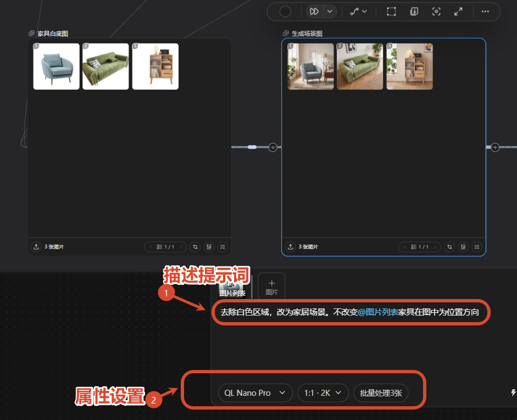Go to next page in 生成场景图 pager
The height and width of the screenshot is (420, 517).
pos(435,247)
